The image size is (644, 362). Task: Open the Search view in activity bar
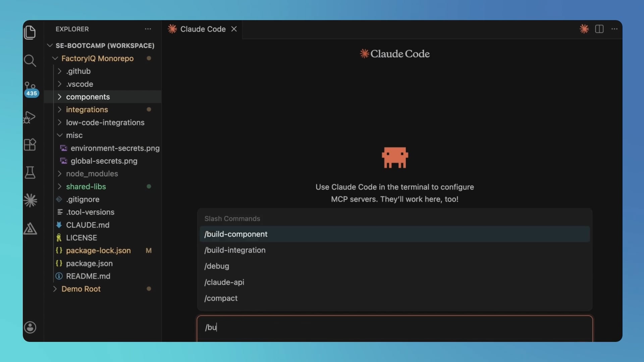(x=30, y=61)
